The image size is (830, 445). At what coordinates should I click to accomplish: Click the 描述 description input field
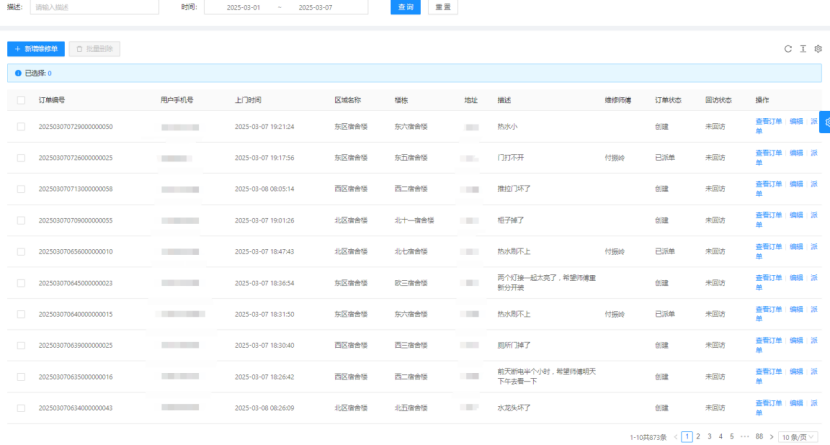coord(93,7)
